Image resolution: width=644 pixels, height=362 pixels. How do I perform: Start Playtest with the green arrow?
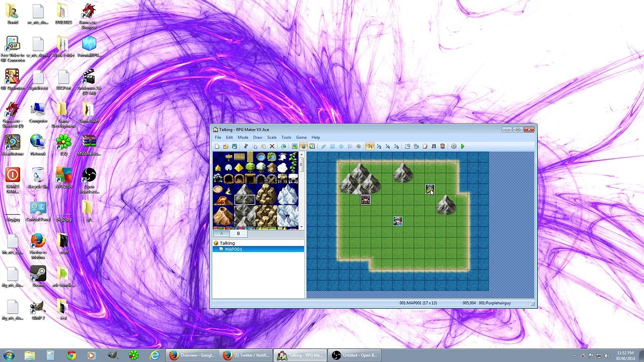(x=463, y=146)
